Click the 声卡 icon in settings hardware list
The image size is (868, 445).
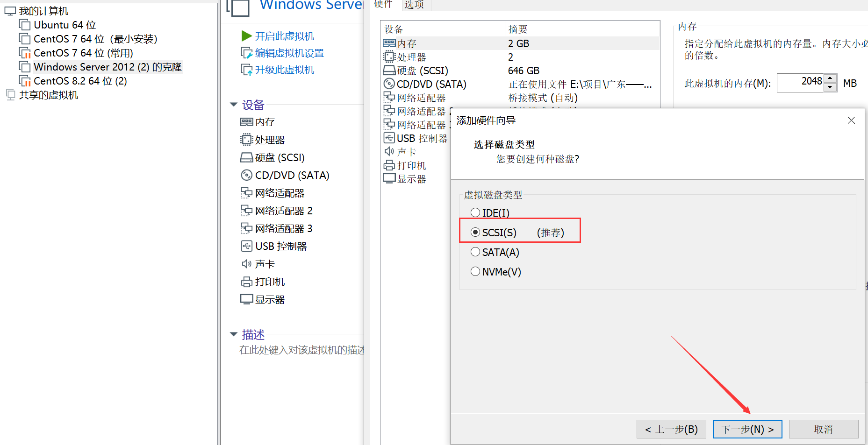(x=389, y=152)
